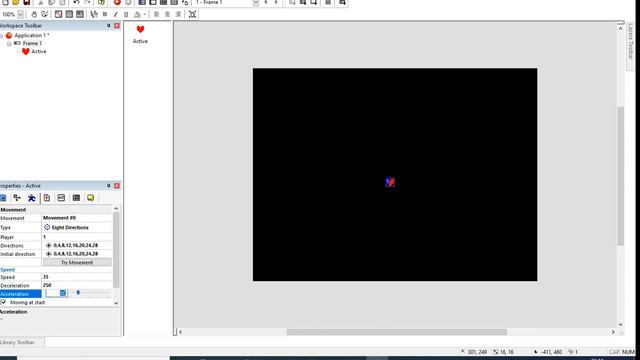Toggle the snap to grid icon
The width and height of the screenshot is (640, 360).
80,14
